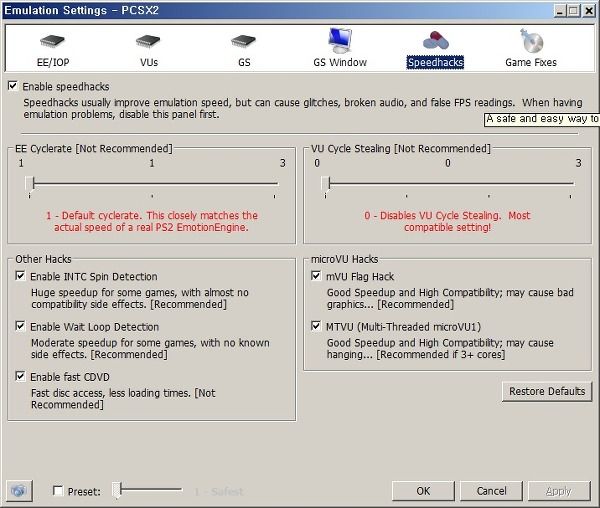This screenshot has width=600, height=508.
Task: Select the VUs chip icon
Action: point(148,41)
